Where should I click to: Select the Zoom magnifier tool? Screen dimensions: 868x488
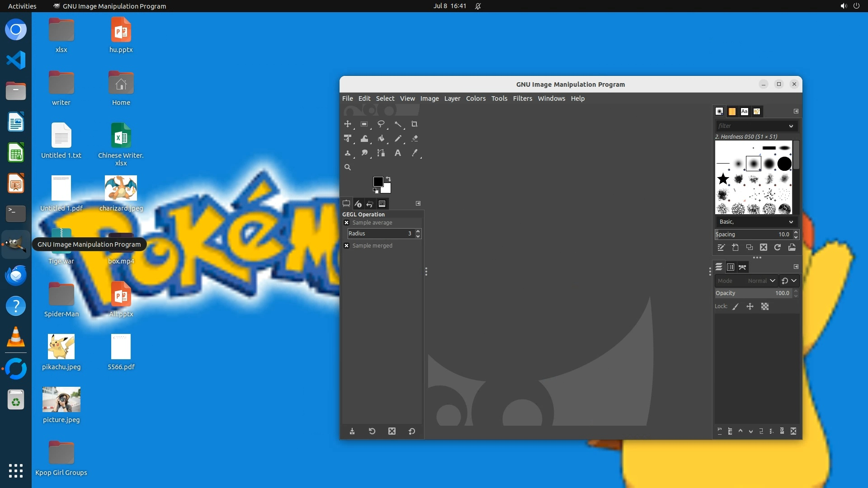click(347, 167)
